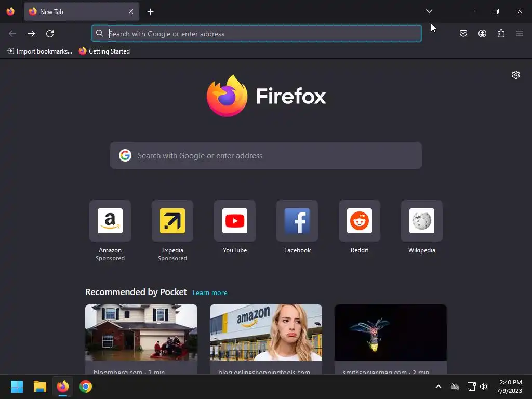Reload the current page

[x=50, y=34]
